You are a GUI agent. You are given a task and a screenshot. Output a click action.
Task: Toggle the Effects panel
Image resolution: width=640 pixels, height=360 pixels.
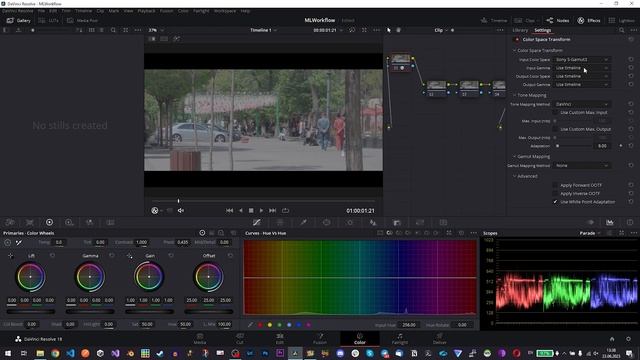(589, 20)
